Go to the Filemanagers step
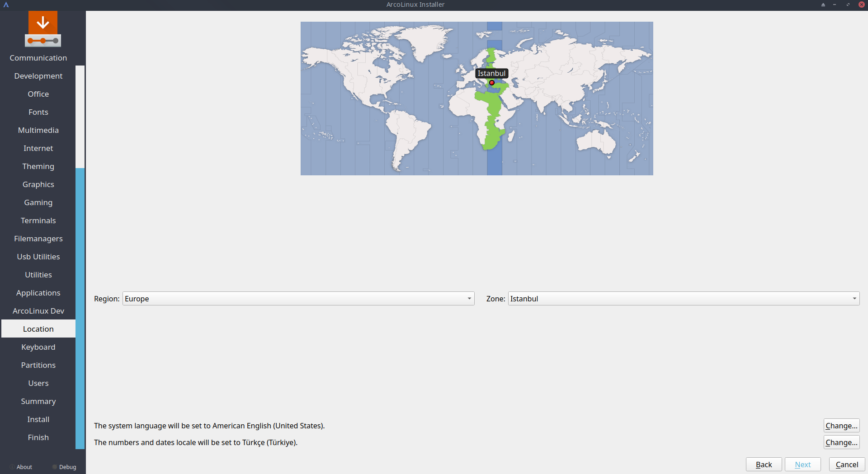 pyautogui.click(x=38, y=239)
